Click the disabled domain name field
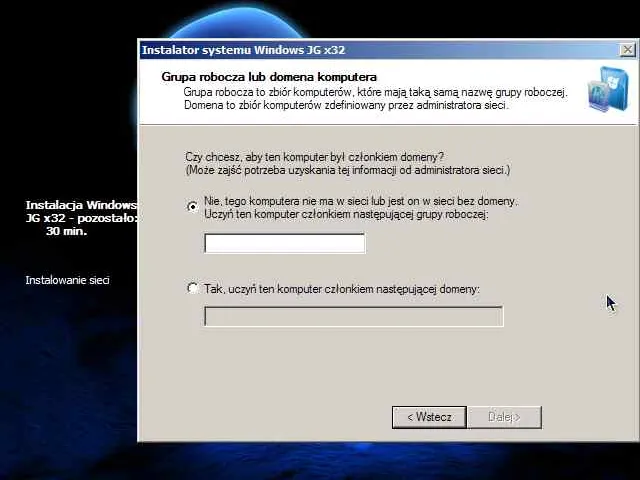The width and height of the screenshot is (640, 480). [x=353, y=316]
